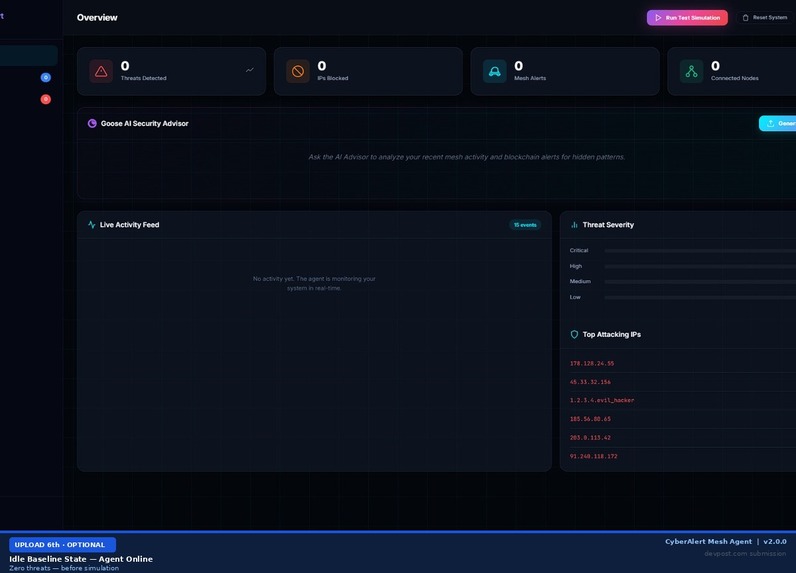
Task: Click the IPs Blocked prohibition icon
Action: (298, 71)
